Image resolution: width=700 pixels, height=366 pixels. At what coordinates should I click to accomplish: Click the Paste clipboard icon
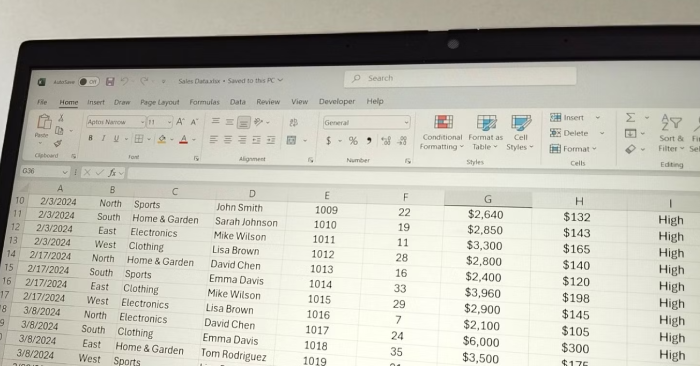pyautogui.click(x=44, y=121)
